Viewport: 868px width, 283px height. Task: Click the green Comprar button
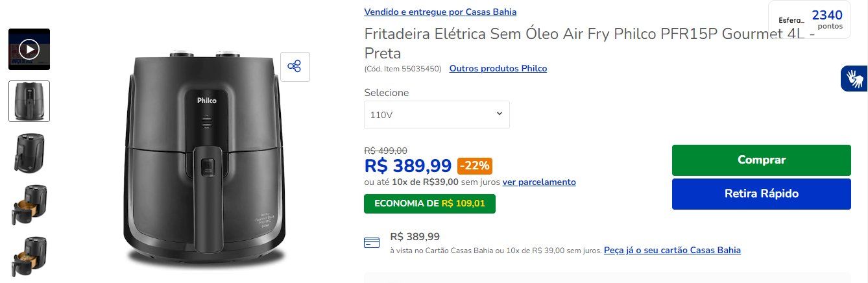click(761, 160)
